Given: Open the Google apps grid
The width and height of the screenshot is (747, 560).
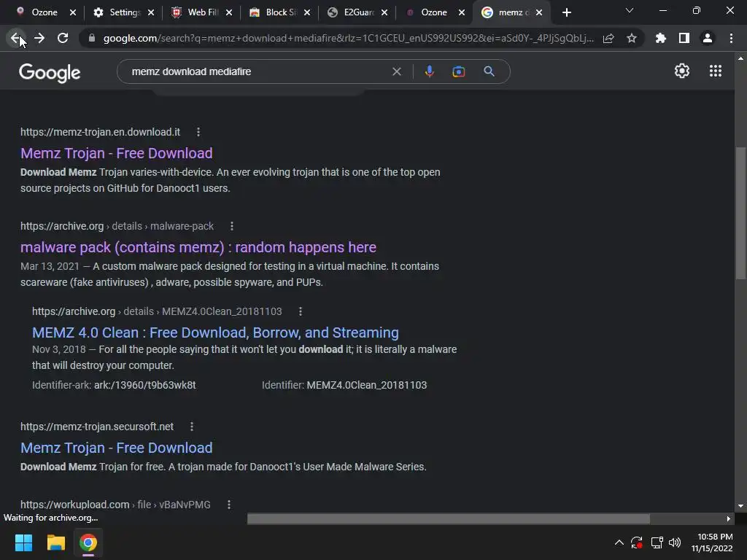Looking at the screenshot, I should [716, 71].
